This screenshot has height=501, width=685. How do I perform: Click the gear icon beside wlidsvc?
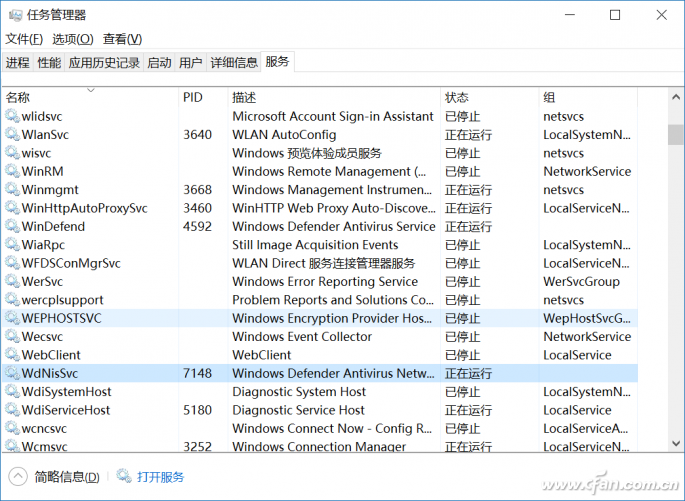12,116
